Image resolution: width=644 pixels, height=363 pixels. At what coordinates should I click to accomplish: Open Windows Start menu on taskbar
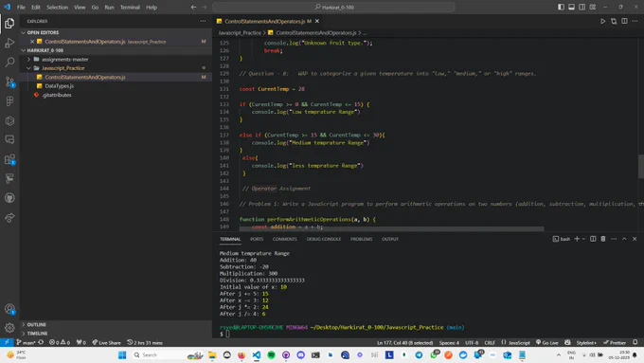(122, 354)
